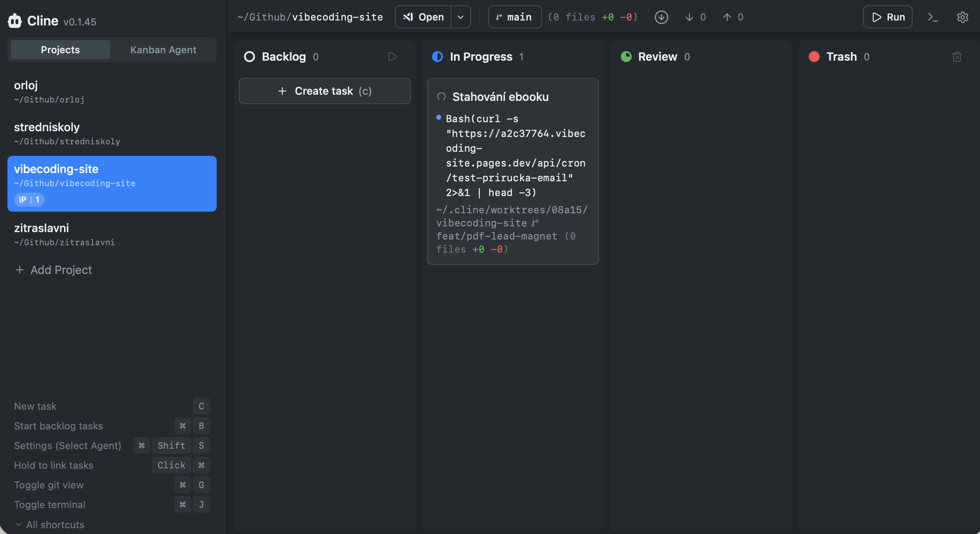
Task: Click the push up-arrow icon
Action: pyautogui.click(x=727, y=17)
